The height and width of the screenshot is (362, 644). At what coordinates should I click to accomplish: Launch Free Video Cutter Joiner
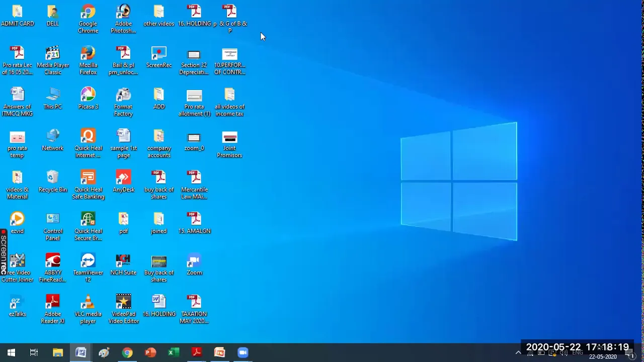(17, 268)
